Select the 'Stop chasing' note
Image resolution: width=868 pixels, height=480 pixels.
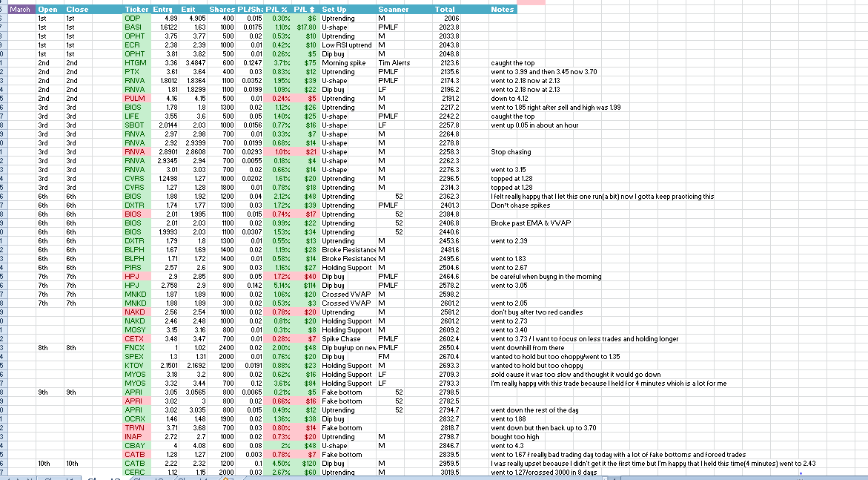tap(511, 152)
